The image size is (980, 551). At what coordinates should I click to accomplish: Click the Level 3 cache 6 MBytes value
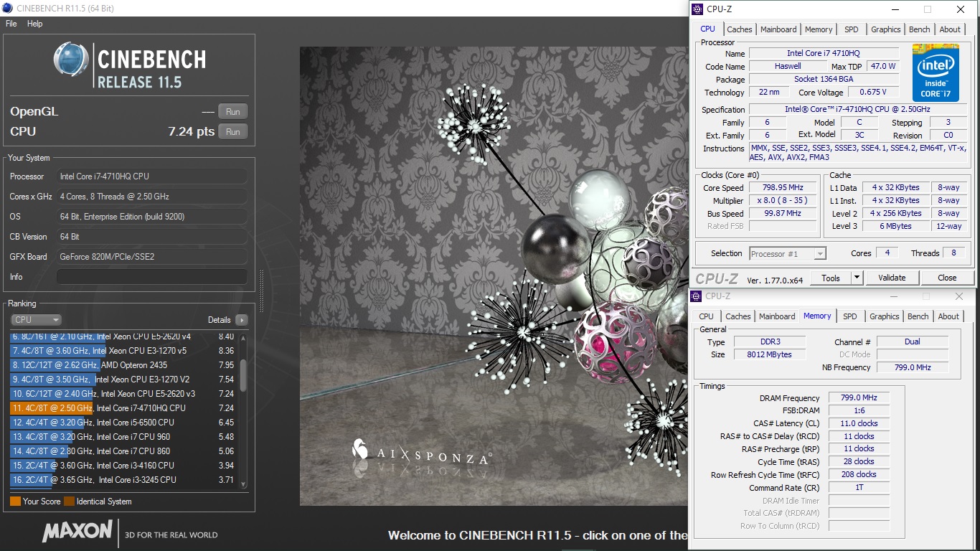coord(896,227)
